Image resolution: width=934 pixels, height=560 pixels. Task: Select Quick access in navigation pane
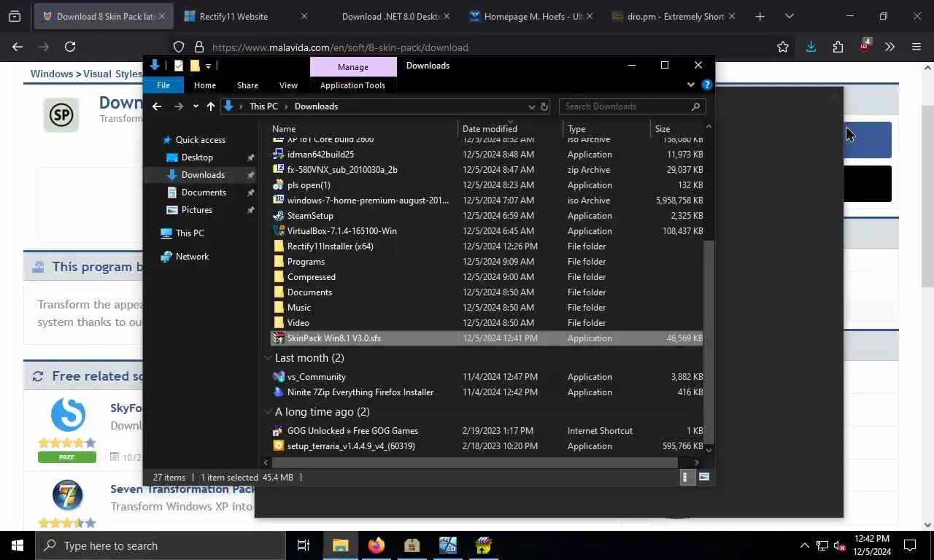click(201, 140)
